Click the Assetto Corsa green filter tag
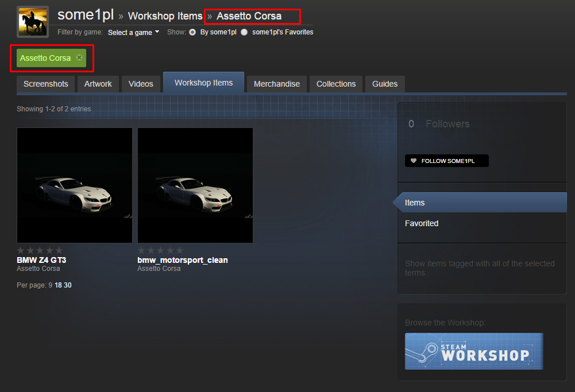575x392 pixels. tap(51, 58)
